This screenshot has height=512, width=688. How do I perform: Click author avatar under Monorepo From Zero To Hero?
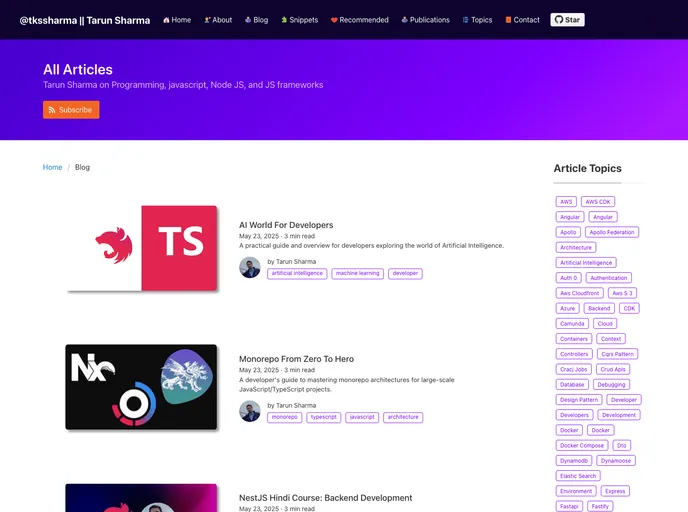point(250,411)
